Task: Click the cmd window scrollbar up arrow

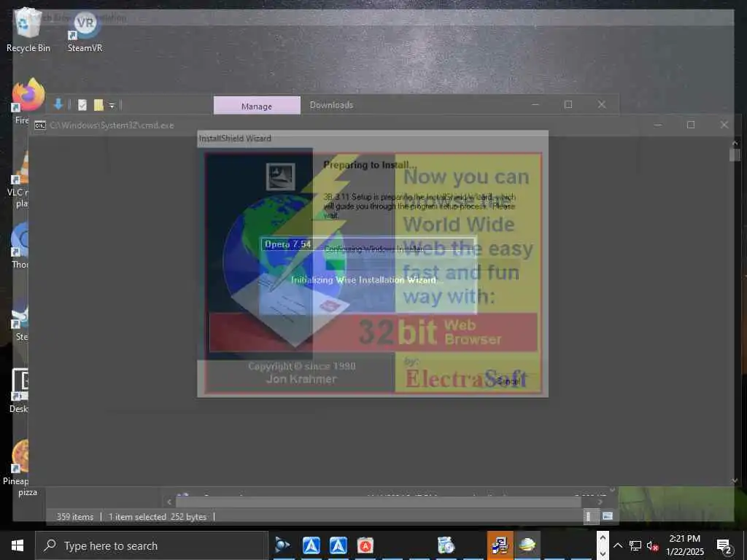Action: pyautogui.click(x=735, y=142)
